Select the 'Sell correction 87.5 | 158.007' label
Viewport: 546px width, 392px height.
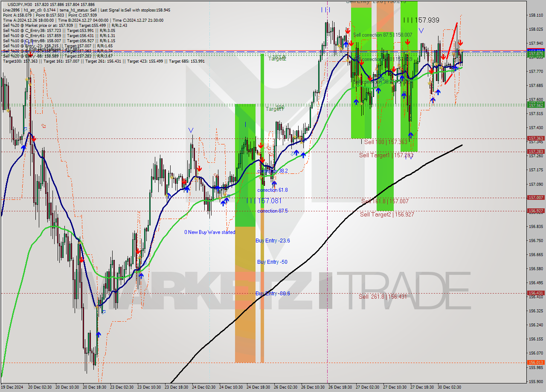tap(383, 35)
